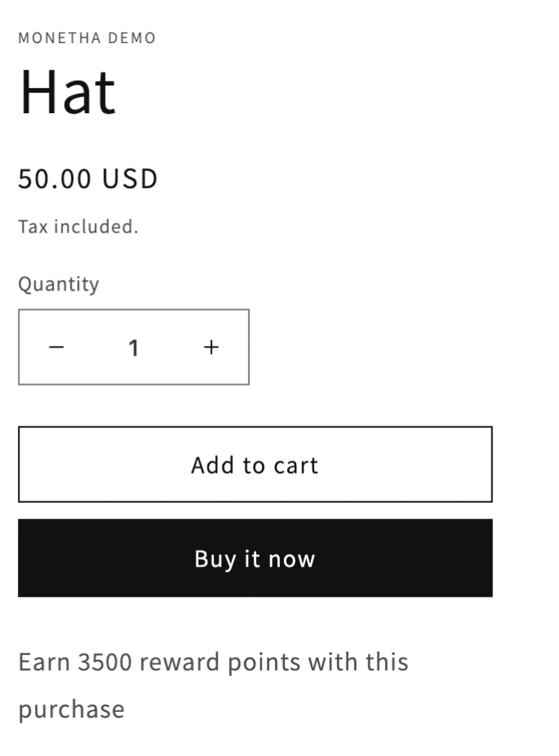Image resolution: width=559 pixels, height=756 pixels.
Task: Click the white outlined Add to cart button
Action: pos(255,465)
